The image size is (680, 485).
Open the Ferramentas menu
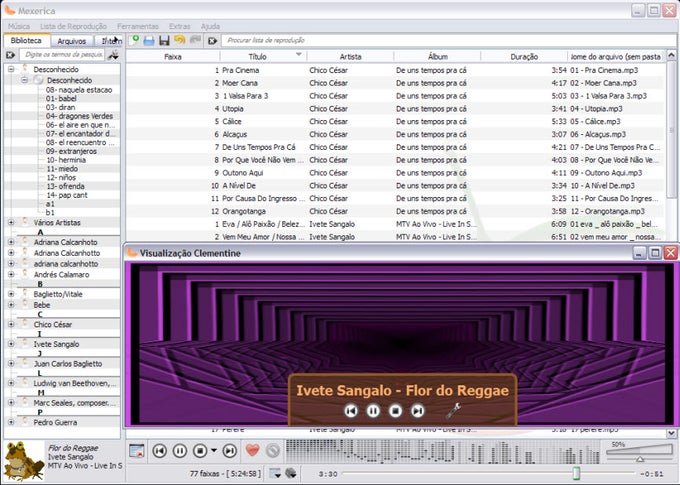138,26
